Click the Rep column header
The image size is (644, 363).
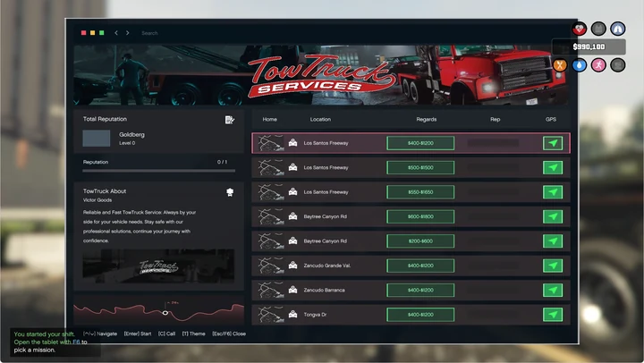[495, 120]
